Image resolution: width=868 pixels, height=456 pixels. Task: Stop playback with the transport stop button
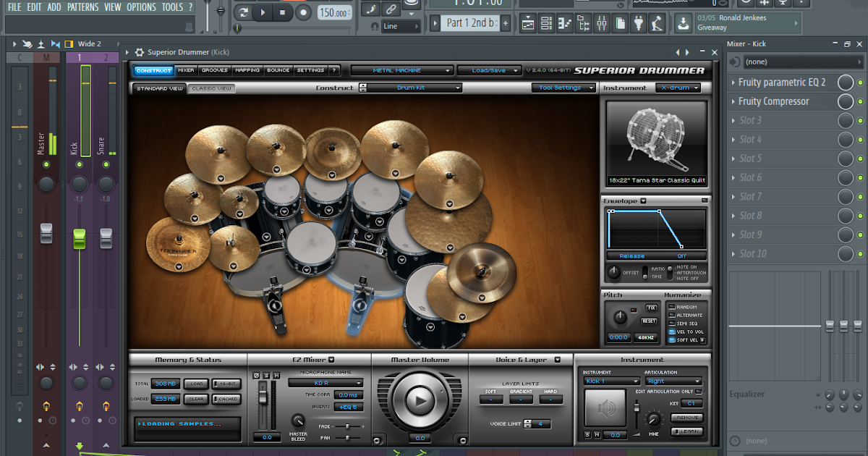[x=284, y=12]
